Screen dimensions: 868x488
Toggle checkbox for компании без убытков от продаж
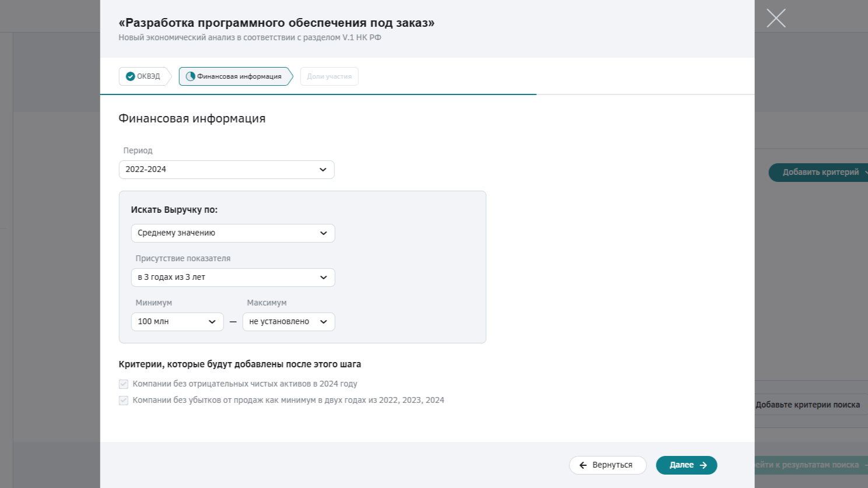pos(123,400)
